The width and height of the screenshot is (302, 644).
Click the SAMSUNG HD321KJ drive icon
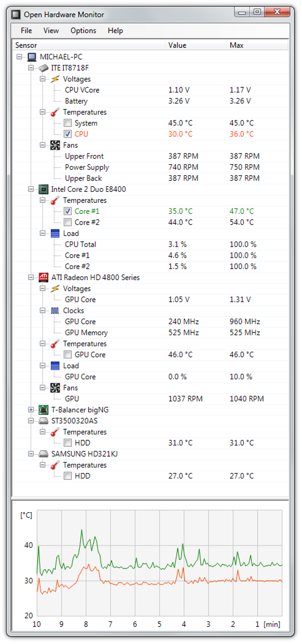pyautogui.click(x=44, y=454)
